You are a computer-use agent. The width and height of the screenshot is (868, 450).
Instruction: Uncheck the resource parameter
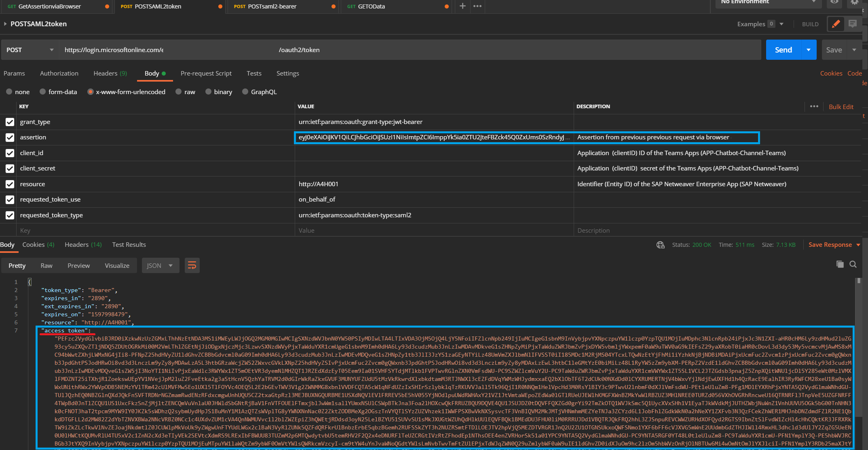click(x=10, y=184)
